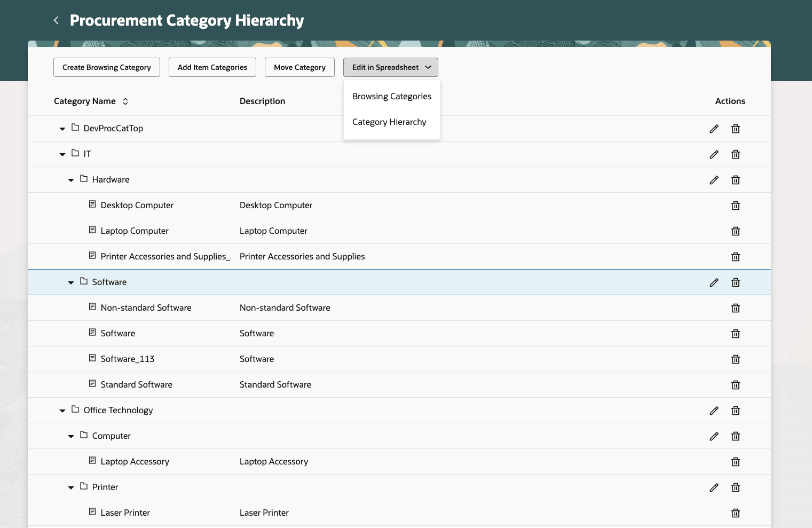Delete the Computer category

(736, 436)
